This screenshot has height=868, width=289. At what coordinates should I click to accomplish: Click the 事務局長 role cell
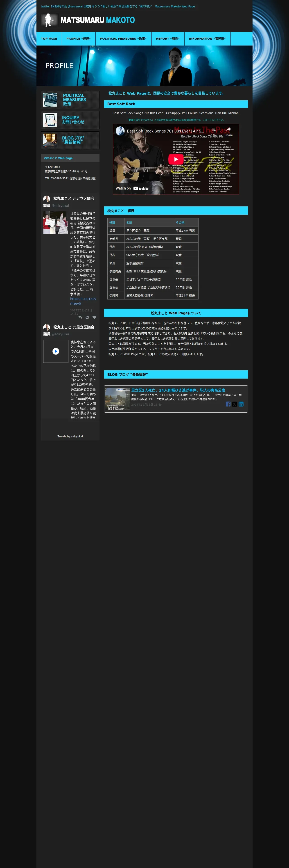tap(116, 271)
